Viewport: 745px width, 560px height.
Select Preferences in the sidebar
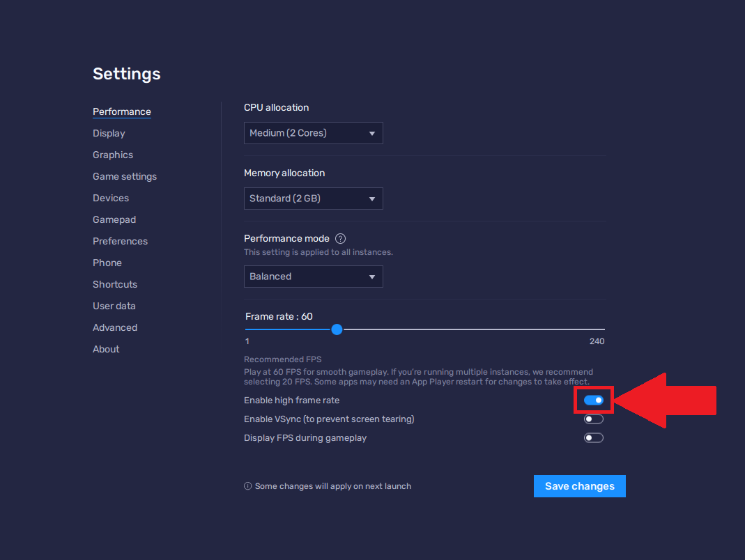pyautogui.click(x=120, y=241)
